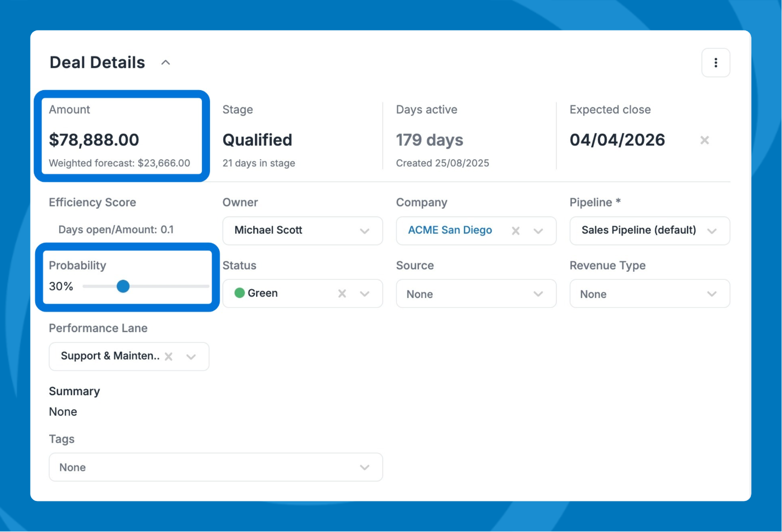The width and height of the screenshot is (782, 532).
Task: Click the Qualified stage value
Action: point(257,140)
